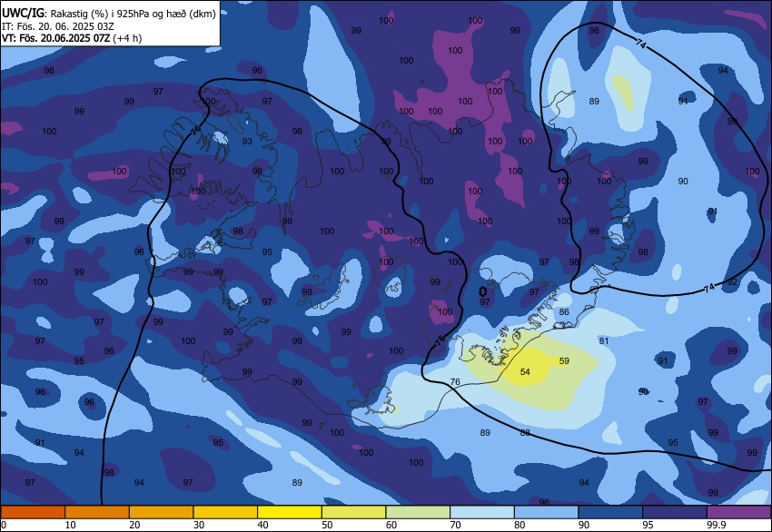Select the '81' humidity value on the map
The image size is (772, 532).
[604, 340]
